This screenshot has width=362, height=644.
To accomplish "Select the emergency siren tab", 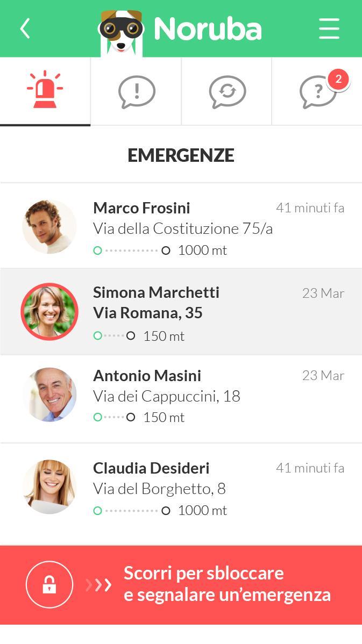I will [45, 90].
